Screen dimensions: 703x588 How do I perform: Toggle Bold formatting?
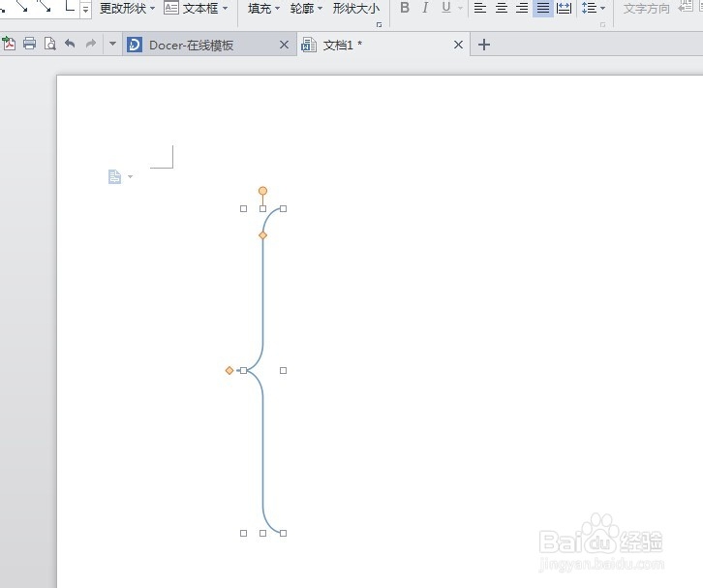[405, 8]
